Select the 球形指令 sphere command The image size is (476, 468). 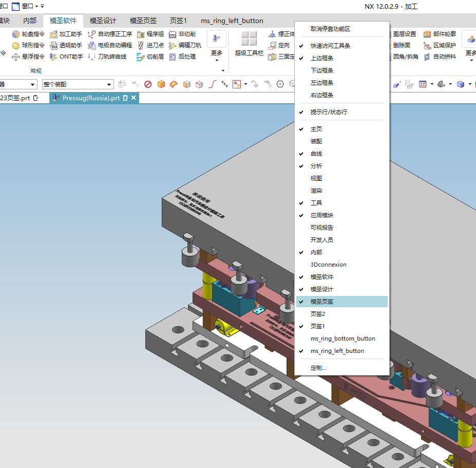pos(28,45)
